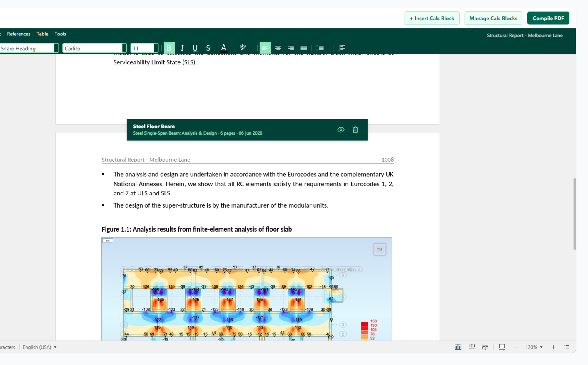Open the paragraph style dropdown
Viewport: 588px width, 365px height.
point(56,48)
